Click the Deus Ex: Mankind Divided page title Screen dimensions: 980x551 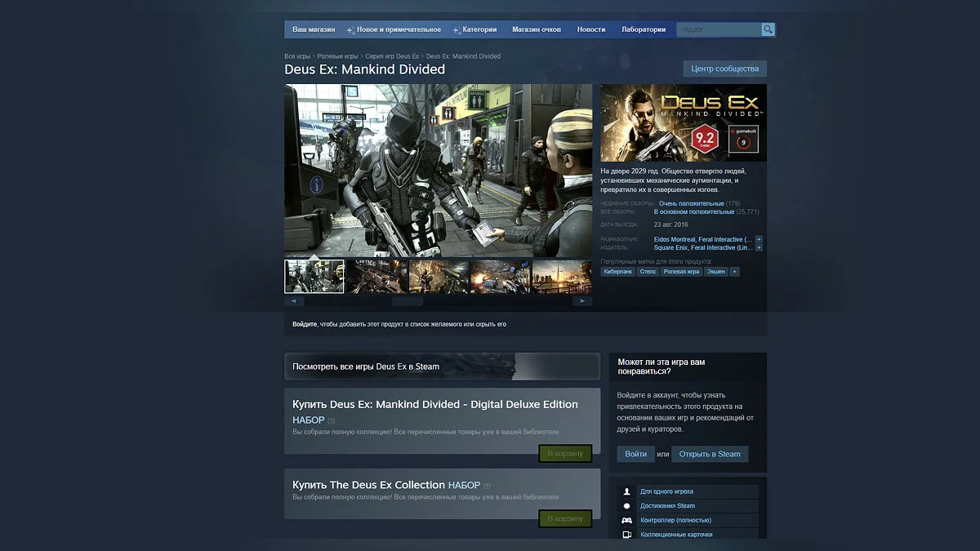point(365,69)
